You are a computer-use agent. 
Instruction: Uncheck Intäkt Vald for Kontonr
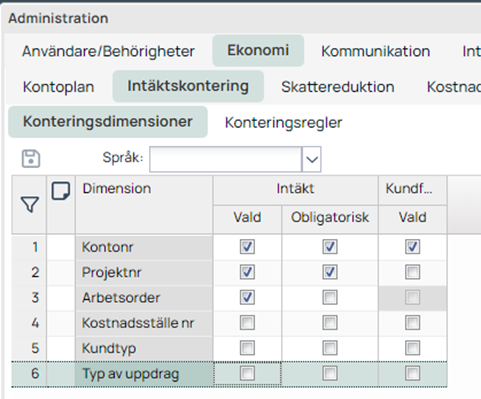point(247,247)
